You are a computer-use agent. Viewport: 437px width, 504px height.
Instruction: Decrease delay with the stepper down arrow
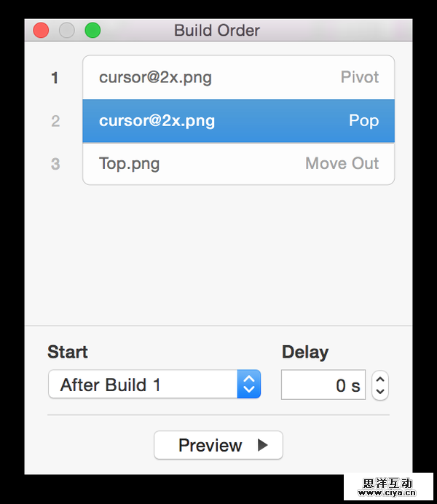coord(380,391)
